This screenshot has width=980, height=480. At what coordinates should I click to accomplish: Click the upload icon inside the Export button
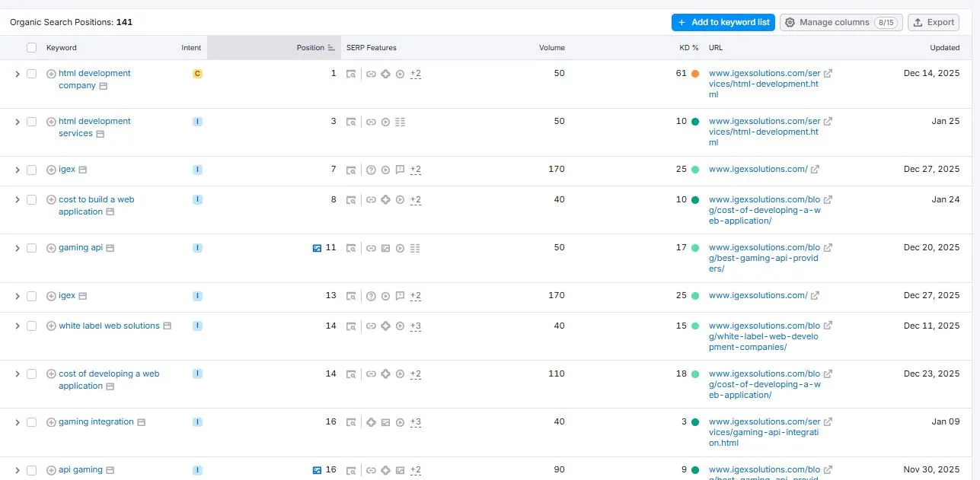918,22
